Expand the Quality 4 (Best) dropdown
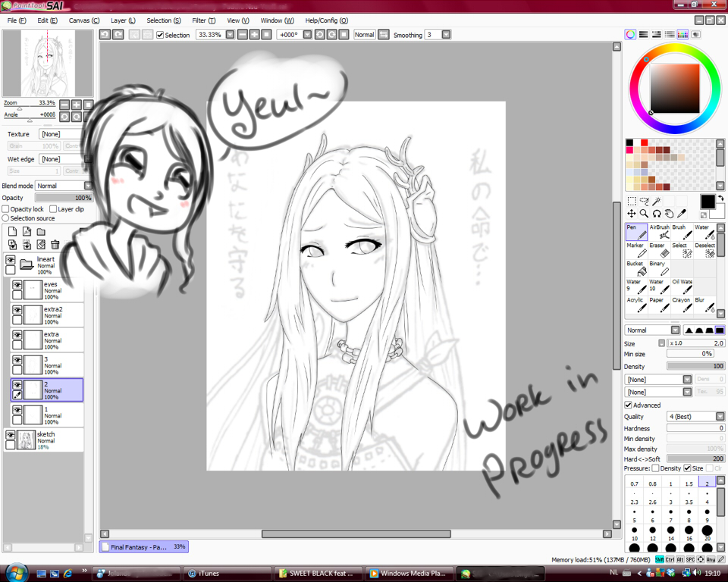This screenshot has height=582, width=728. [719, 416]
